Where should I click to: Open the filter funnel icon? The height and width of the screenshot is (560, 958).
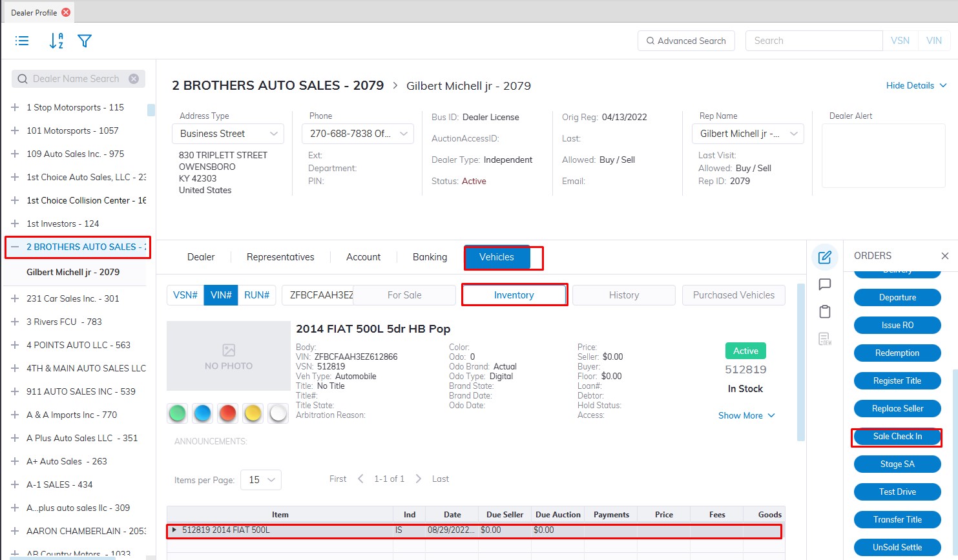pyautogui.click(x=85, y=41)
